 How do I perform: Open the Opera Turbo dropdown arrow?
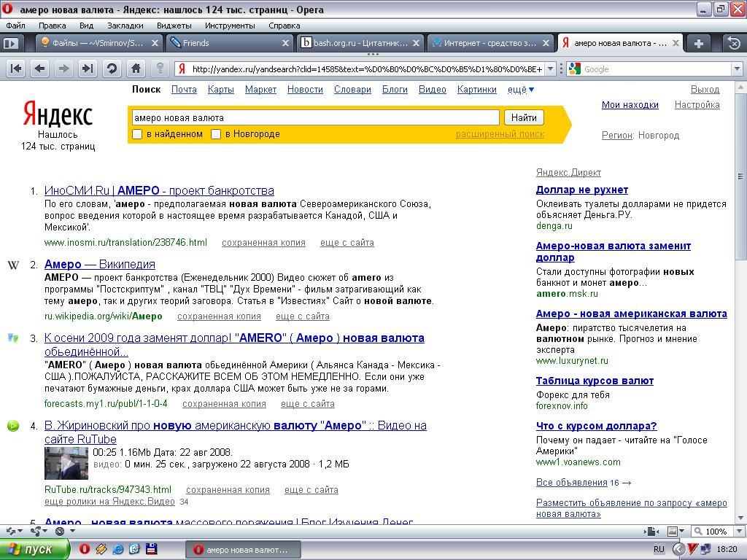[72, 531]
